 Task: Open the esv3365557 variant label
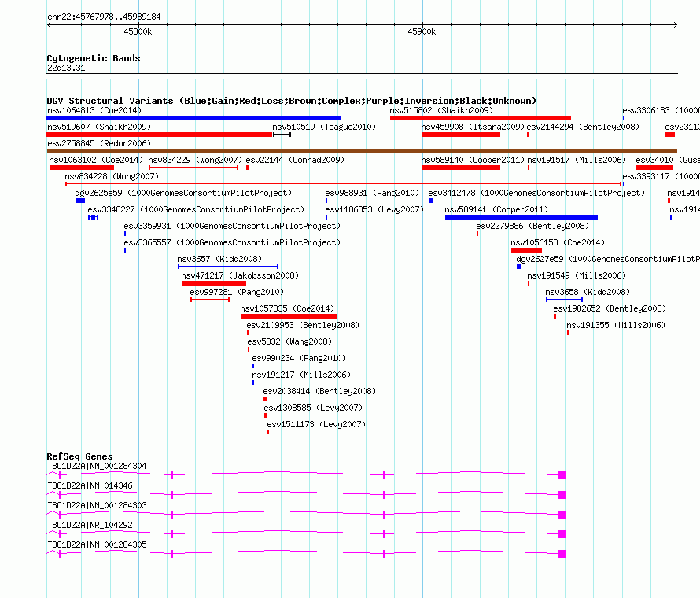click(x=232, y=242)
